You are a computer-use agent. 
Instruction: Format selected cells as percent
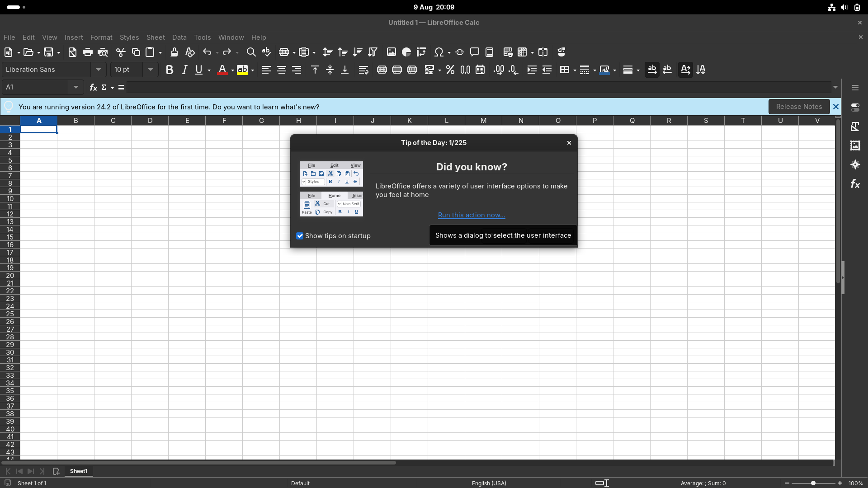[x=450, y=70]
